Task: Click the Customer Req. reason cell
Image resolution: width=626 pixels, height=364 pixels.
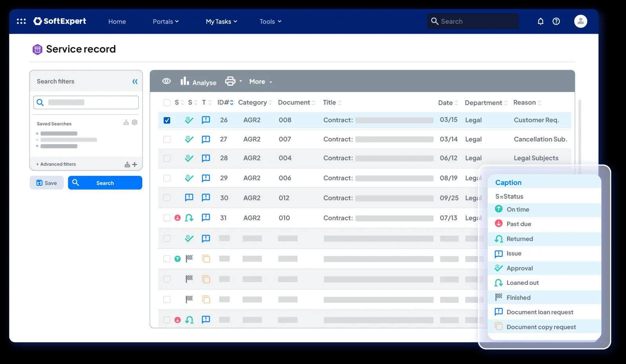Action: [x=536, y=120]
